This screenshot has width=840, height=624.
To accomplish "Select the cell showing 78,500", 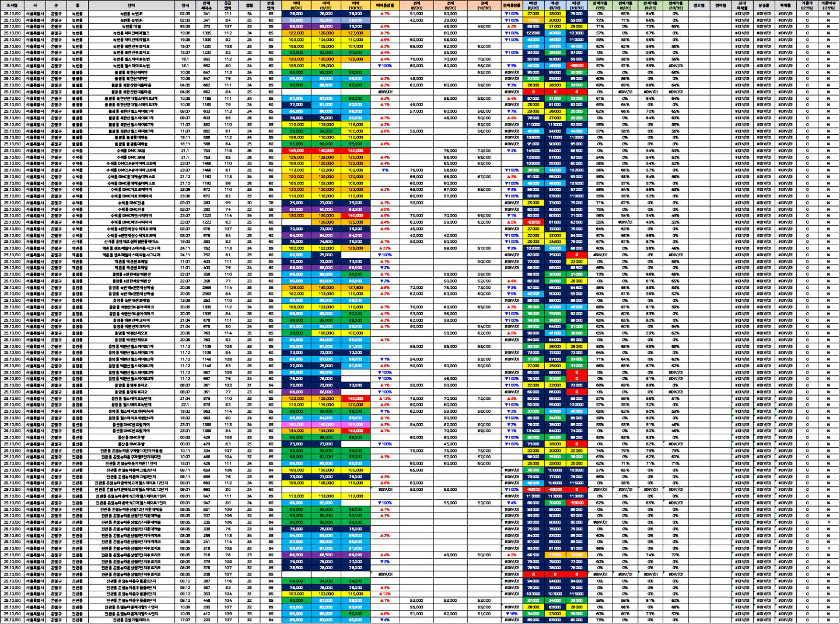I will (296, 568).
